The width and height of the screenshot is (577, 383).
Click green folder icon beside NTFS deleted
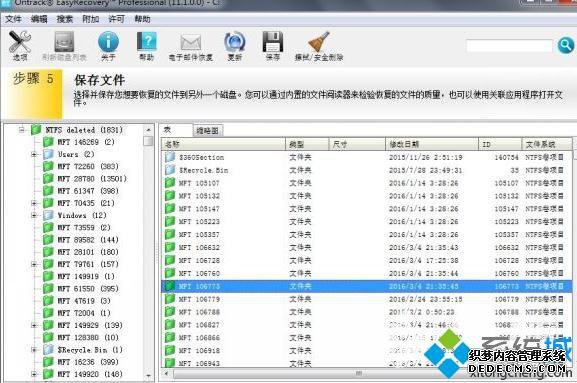click(36, 130)
